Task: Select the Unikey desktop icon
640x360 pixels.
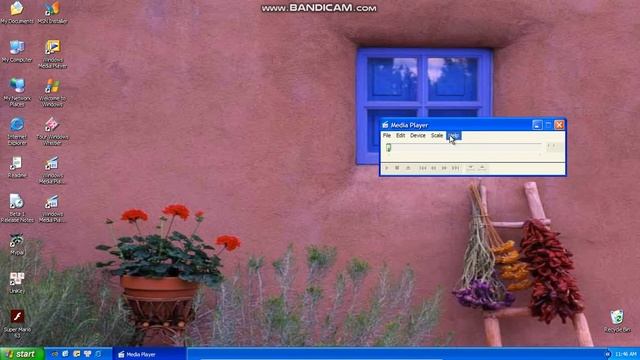Action: point(17,282)
